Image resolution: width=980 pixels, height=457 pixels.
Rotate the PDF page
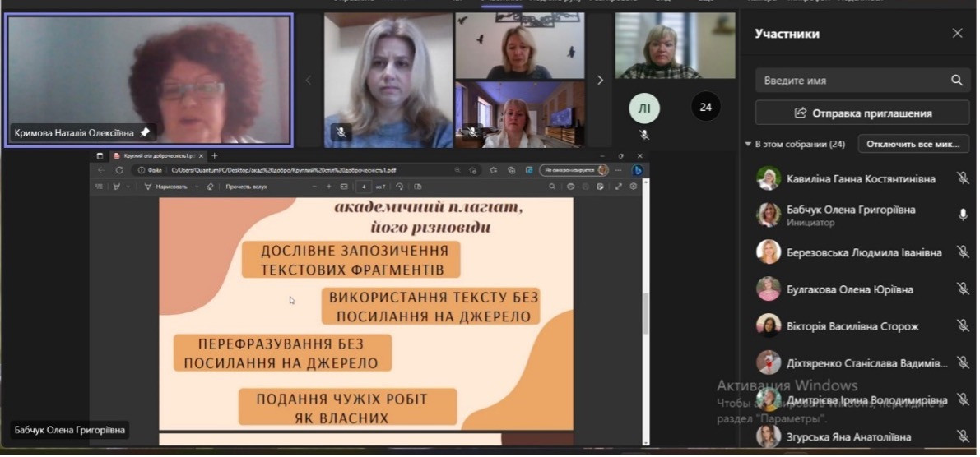coord(400,186)
